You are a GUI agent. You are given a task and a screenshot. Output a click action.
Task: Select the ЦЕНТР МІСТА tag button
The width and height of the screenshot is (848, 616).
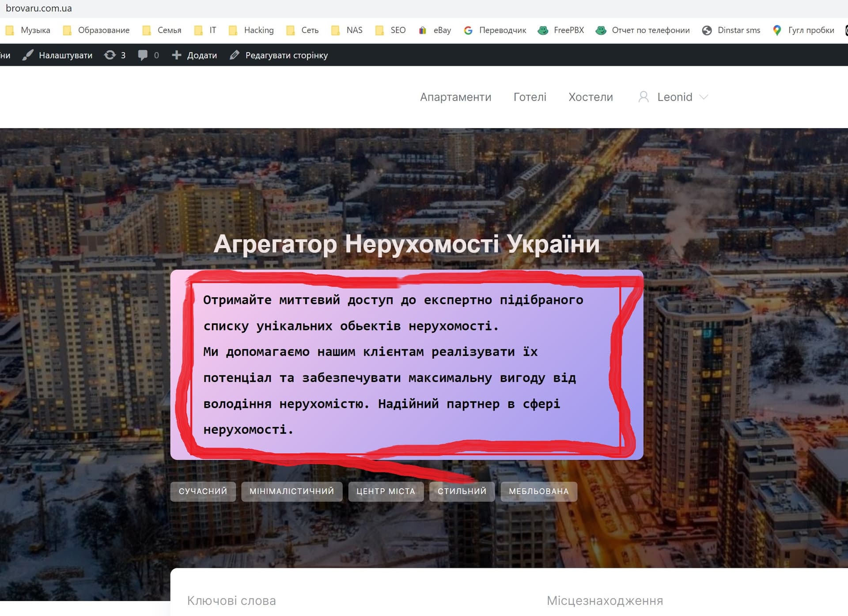click(386, 491)
